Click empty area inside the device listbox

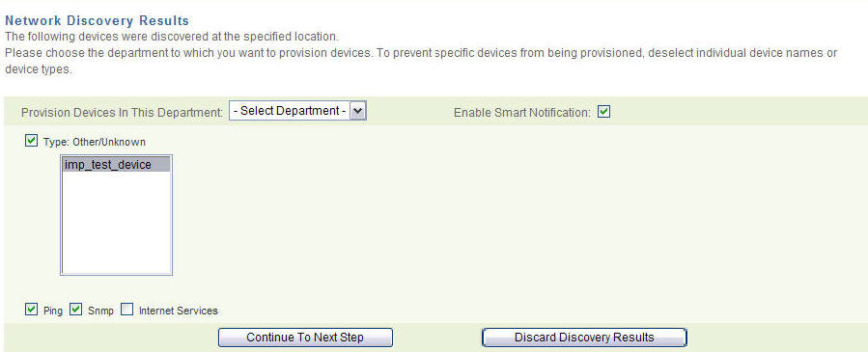click(116, 223)
